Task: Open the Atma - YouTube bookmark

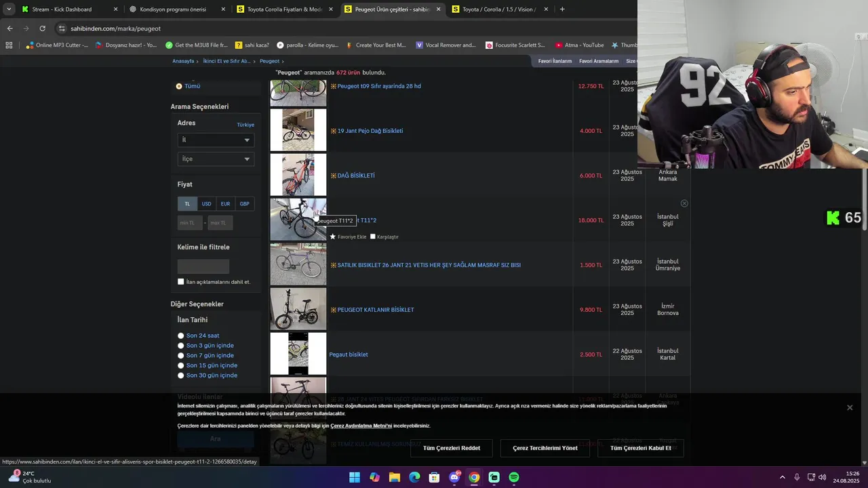Action: [x=579, y=45]
